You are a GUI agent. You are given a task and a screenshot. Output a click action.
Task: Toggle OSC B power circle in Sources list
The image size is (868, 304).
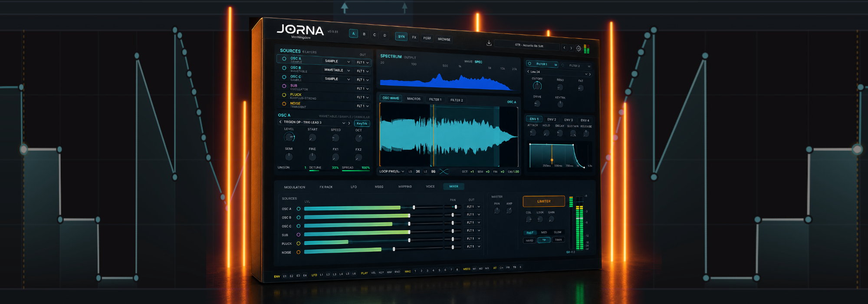(284, 68)
